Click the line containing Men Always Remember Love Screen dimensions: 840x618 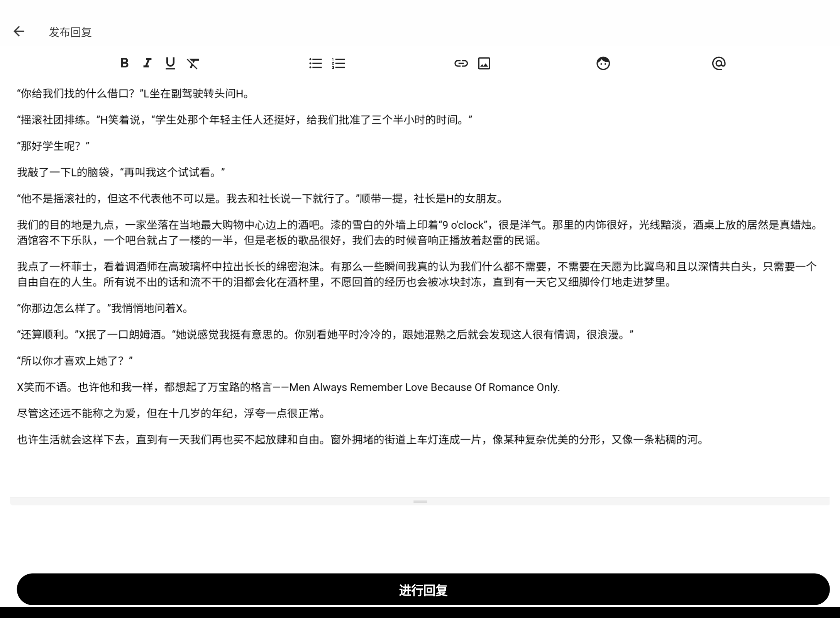(x=288, y=387)
